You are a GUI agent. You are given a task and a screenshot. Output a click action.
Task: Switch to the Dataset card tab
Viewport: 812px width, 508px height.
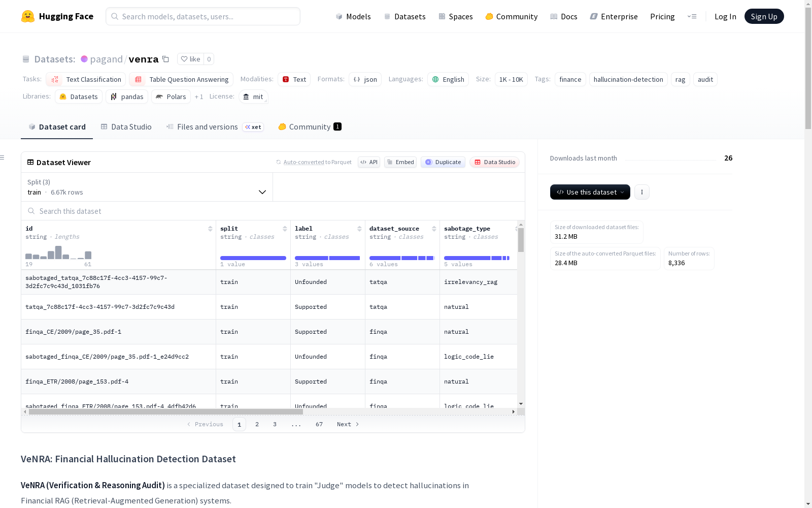tap(57, 126)
